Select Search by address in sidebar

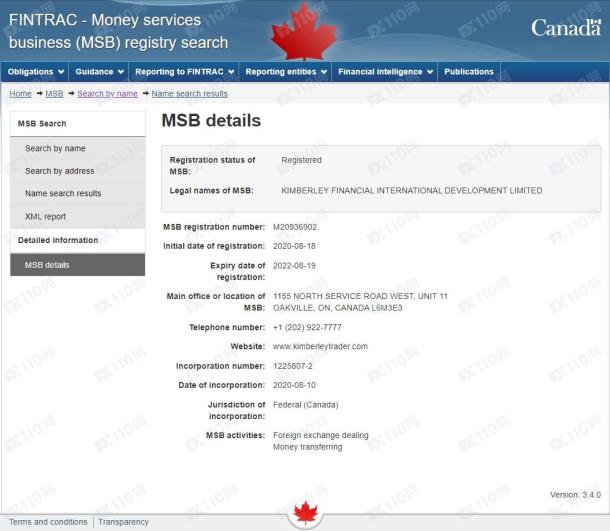[77, 171]
